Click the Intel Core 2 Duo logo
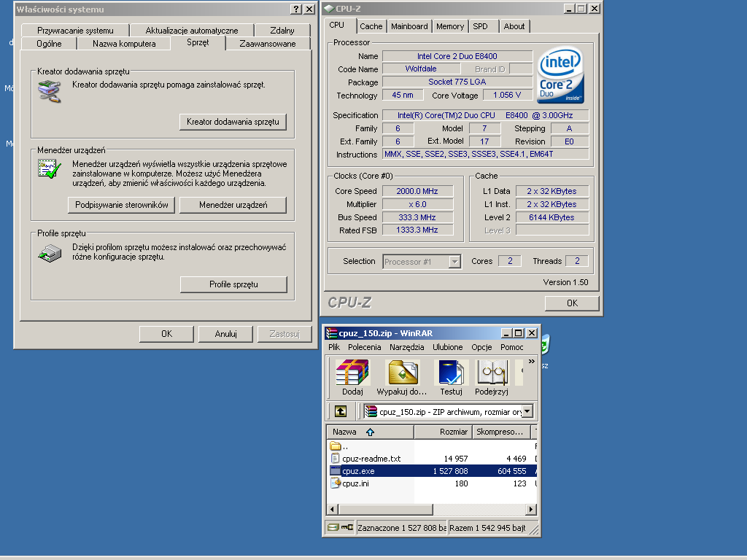The height and width of the screenshot is (560, 747). click(x=560, y=74)
